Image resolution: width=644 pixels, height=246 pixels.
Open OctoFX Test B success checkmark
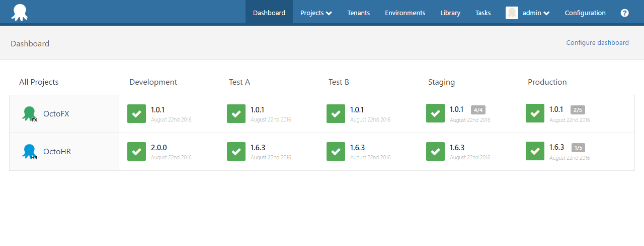[336, 113]
